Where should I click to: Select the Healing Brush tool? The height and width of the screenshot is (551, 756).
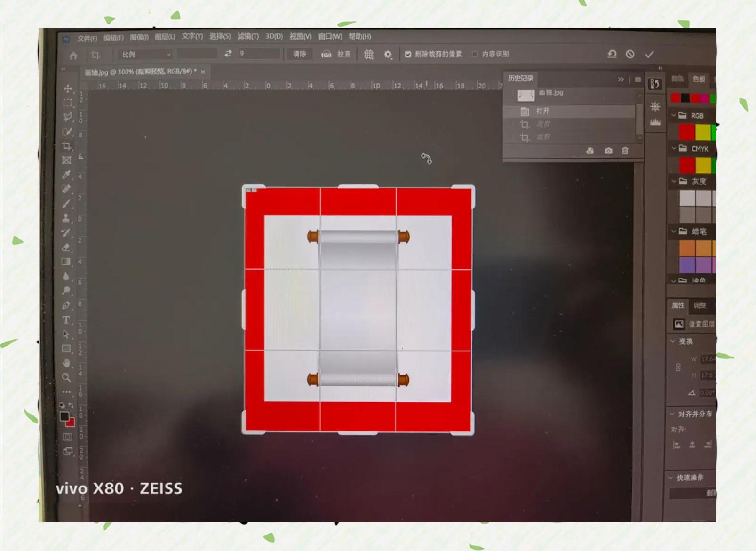(66, 189)
